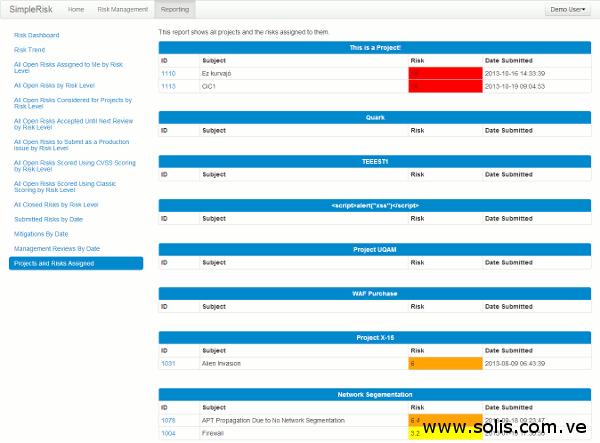Viewport: 600px width, 443px height.
Task: Open All Open Risks by Risk Level
Action: click(x=54, y=85)
